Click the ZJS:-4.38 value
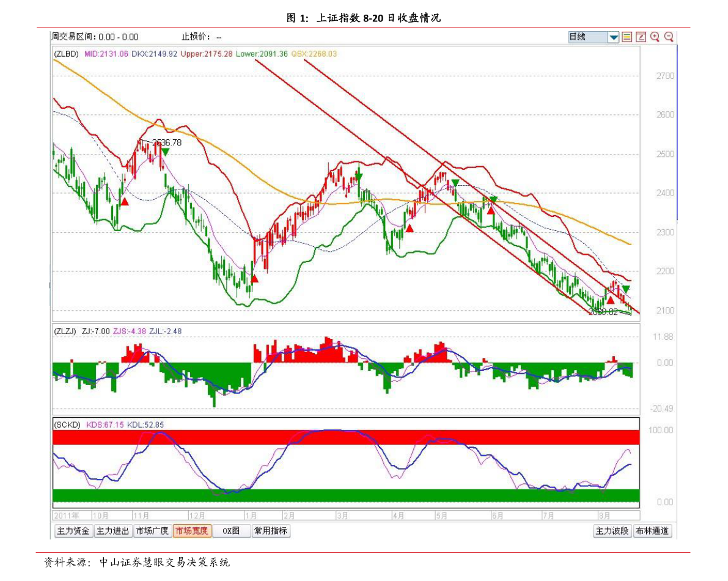This screenshot has width=728, height=581. [130, 331]
